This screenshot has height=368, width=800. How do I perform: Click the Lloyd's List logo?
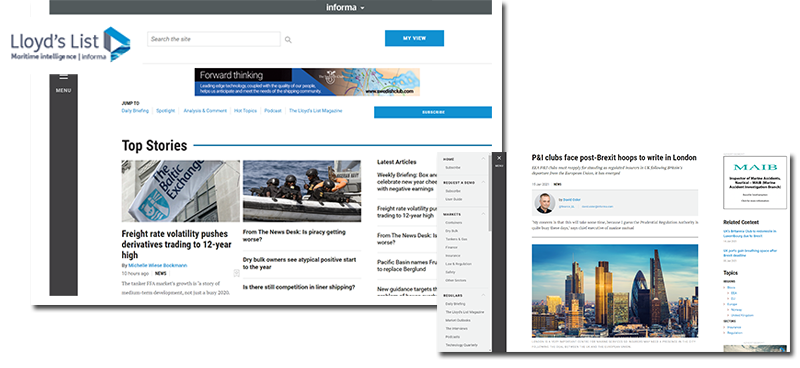click(x=70, y=45)
